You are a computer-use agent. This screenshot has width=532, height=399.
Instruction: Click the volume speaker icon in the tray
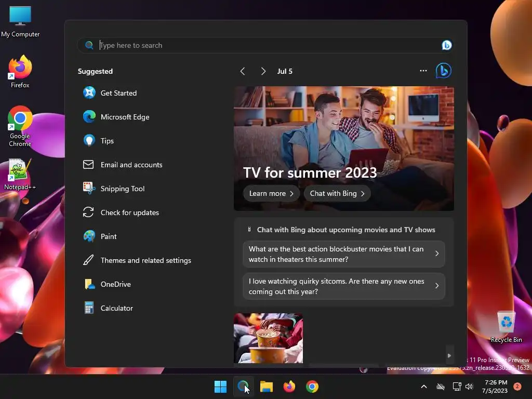[x=469, y=387]
